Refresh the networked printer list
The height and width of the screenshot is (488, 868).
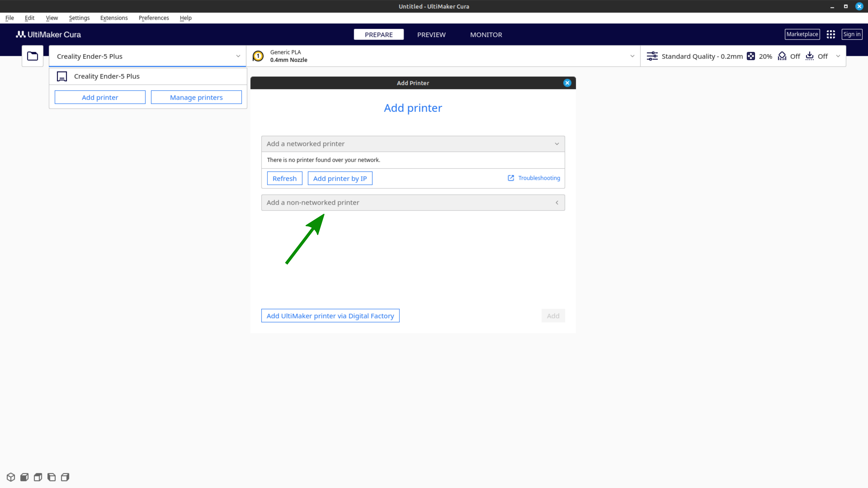[284, 178]
